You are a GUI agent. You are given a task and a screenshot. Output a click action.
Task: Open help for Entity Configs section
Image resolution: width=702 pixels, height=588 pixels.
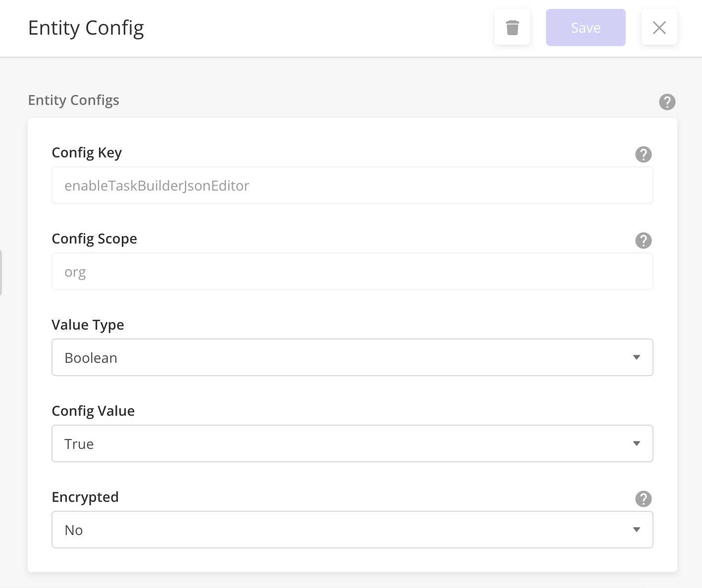[667, 102]
